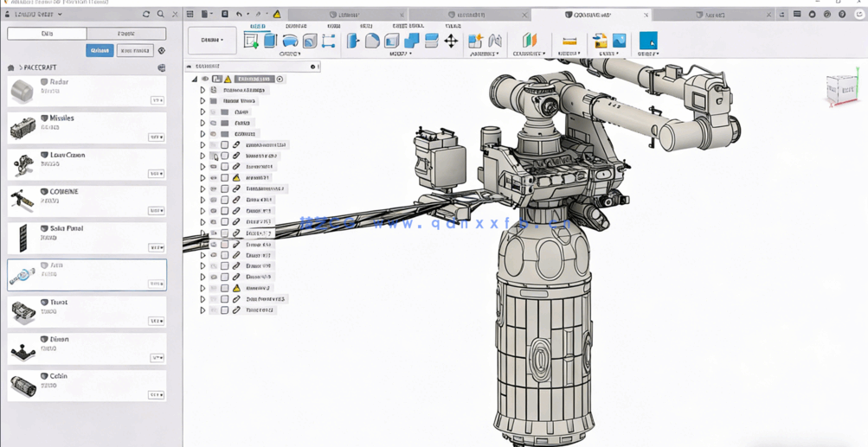Image resolution: width=868 pixels, height=447 pixels.
Task: Click the yellow warning triangle in top toolbar
Action: (277, 15)
